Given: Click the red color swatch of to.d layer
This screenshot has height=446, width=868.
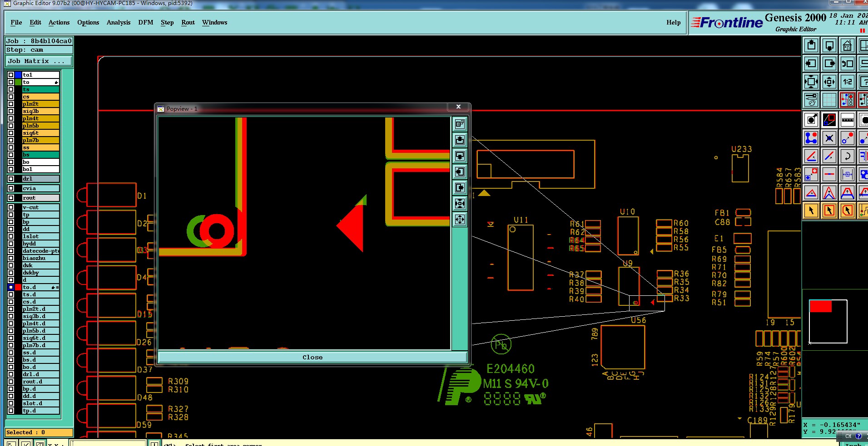Looking at the screenshot, I should coord(18,287).
